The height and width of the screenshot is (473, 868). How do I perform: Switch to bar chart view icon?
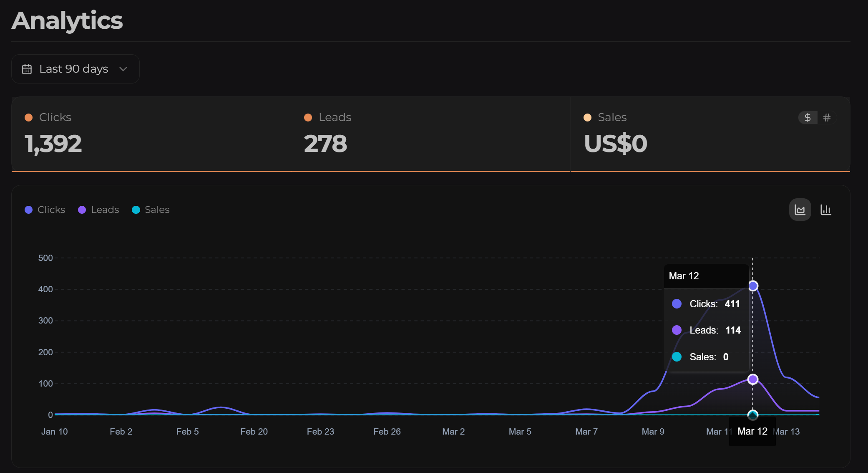pyautogui.click(x=825, y=210)
